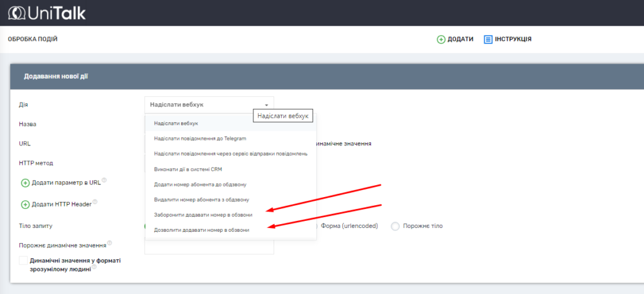Click the UniTalk logo
This screenshot has width=644, height=294.
tap(47, 13)
